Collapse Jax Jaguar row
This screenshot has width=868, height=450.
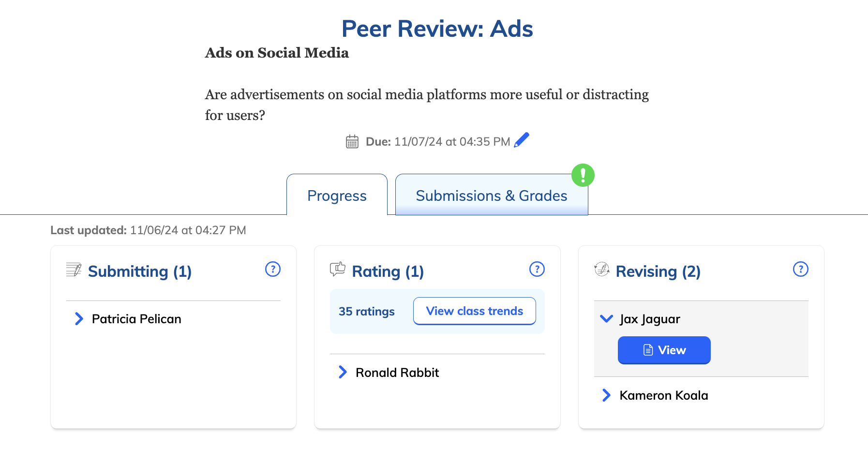(x=606, y=318)
